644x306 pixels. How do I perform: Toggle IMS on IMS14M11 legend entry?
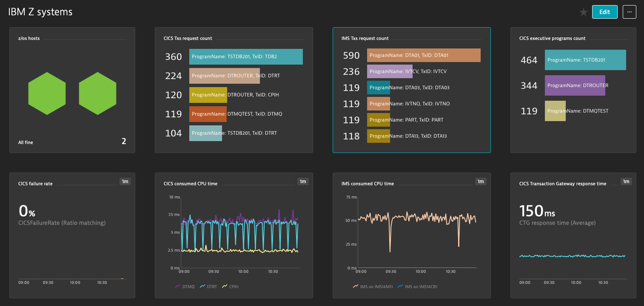pos(373,286)
